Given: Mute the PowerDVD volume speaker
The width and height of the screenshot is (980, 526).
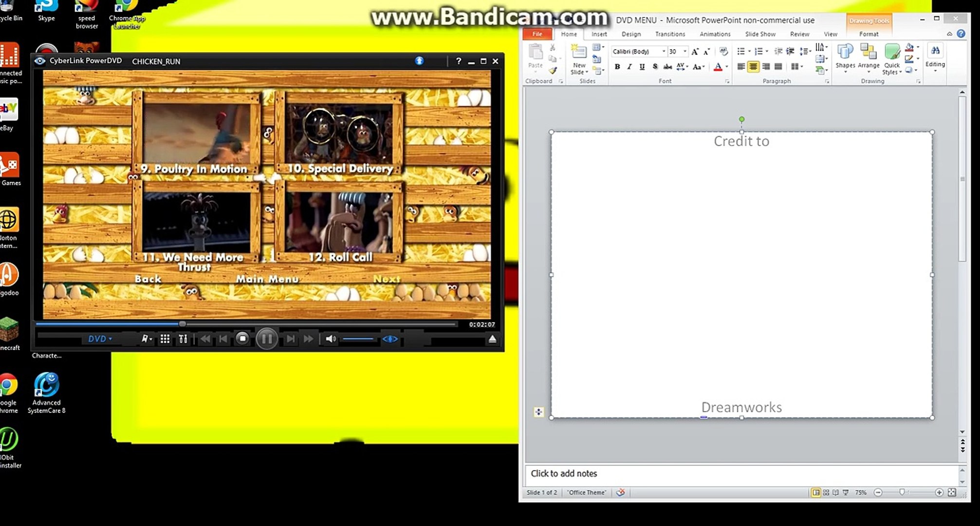Looking at the screenshot, I should coord(331,339).
